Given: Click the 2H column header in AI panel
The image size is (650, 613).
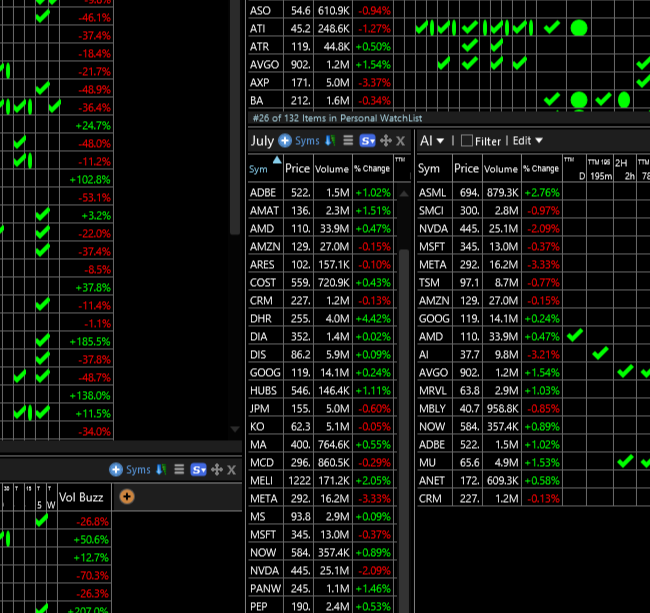Looking at the screenshot, I should (625, 168).
